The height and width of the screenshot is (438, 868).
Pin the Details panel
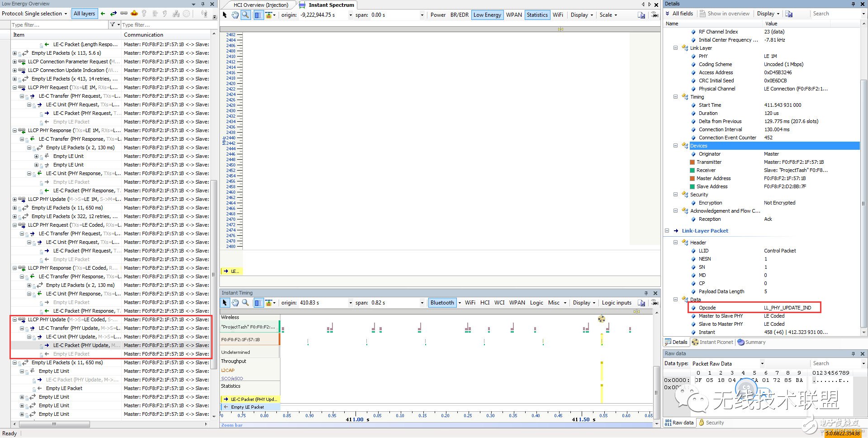[x=854, y=4]
